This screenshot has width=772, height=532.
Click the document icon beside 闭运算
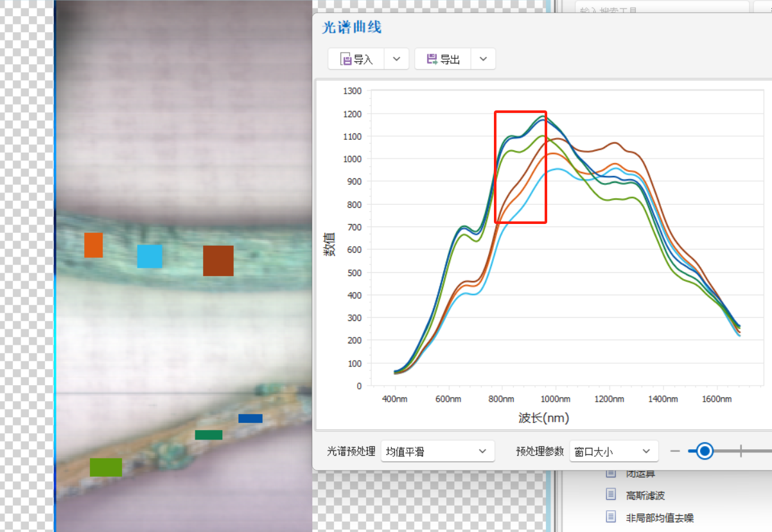pos(611,474)
